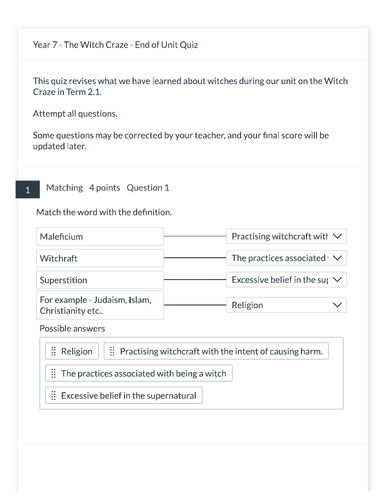This screenshot has width=386, height=500.
Task: Click the drag handle on the Practising witchcraft answer
Action: [x=112, y=351]
